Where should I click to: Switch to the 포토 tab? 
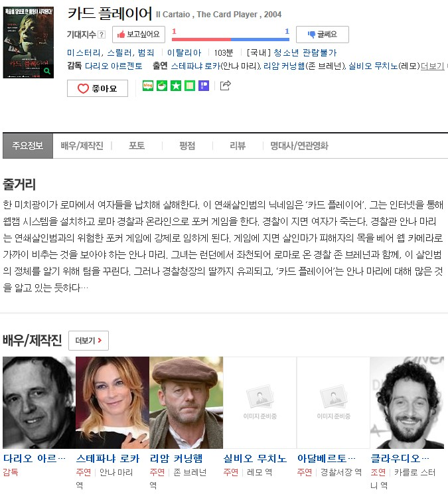coord(137,146)
